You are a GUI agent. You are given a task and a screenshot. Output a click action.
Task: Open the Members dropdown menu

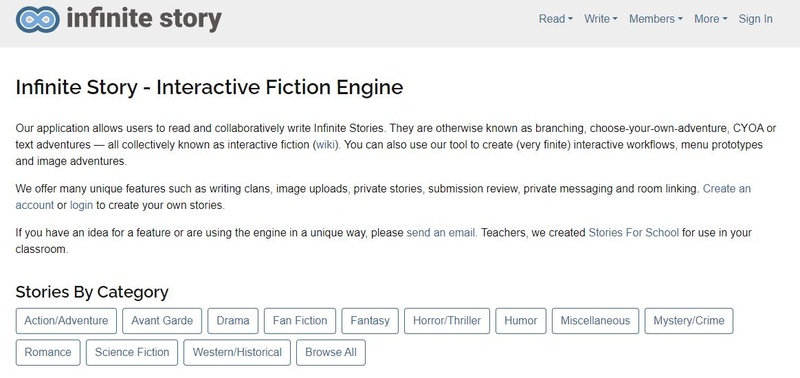point(656,19)
